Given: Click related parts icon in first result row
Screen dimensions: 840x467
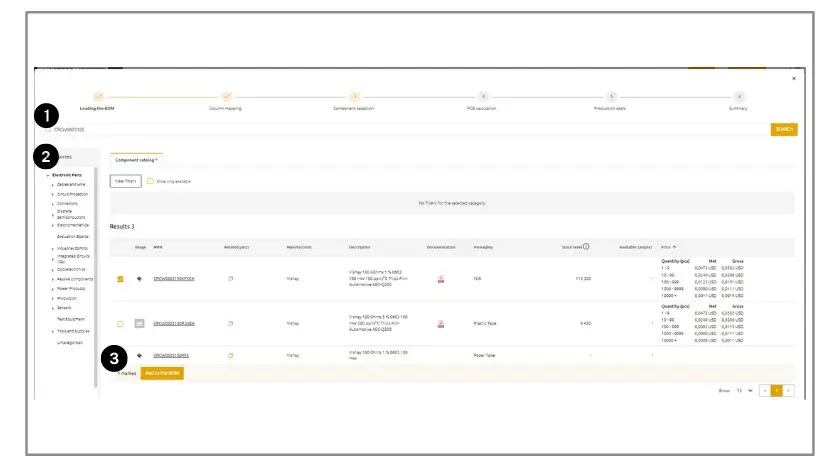Looking at the screenshot, I should (231, 279).
